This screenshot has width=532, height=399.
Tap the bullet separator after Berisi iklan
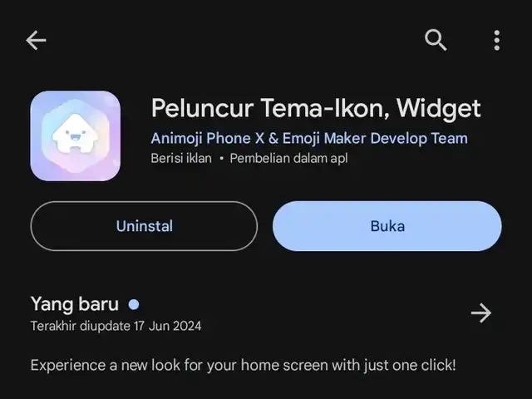coord(221,159)
